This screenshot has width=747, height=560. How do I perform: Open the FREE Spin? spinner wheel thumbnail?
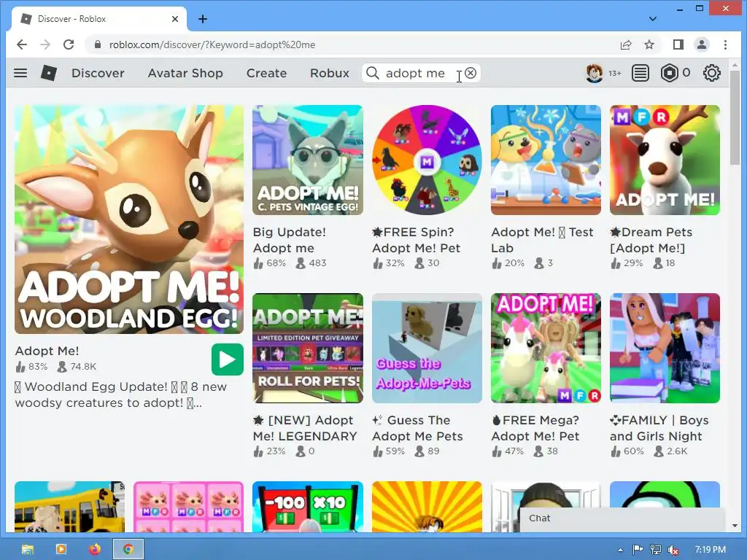(x=427, y=160)
